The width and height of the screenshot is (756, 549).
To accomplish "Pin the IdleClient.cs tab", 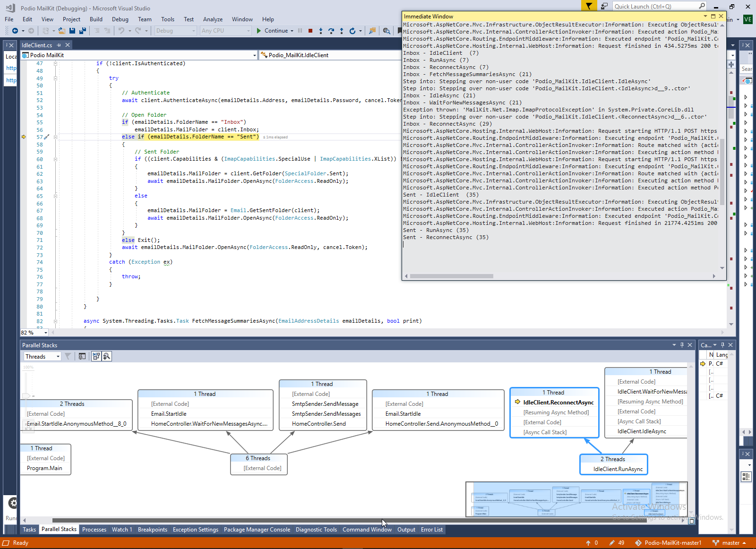I will click(59, 45).
